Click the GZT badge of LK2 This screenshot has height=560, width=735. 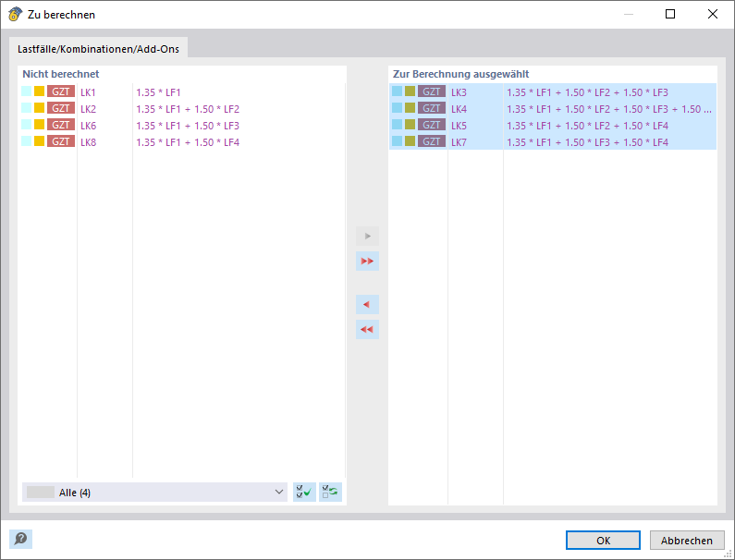click(61, 108)
